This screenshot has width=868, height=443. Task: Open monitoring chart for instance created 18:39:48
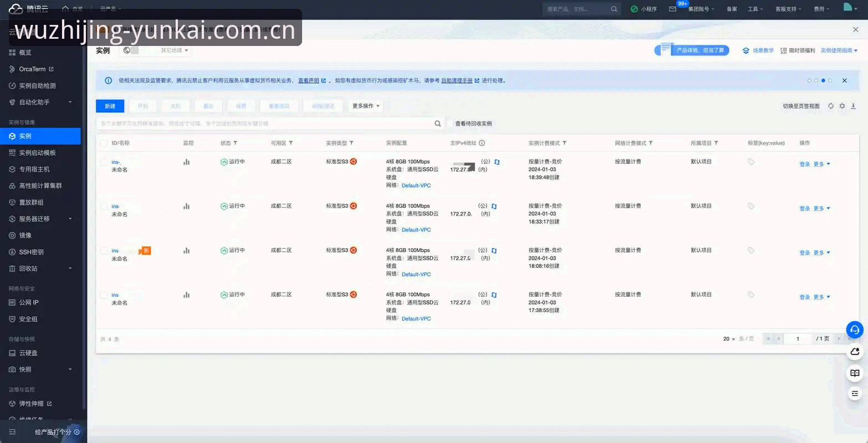point(186,162)
